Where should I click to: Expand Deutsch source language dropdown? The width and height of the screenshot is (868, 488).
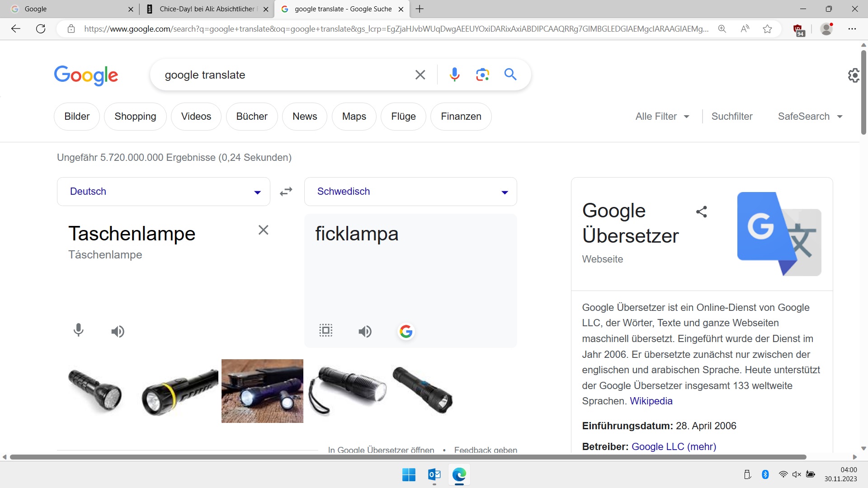pos(164,192)
